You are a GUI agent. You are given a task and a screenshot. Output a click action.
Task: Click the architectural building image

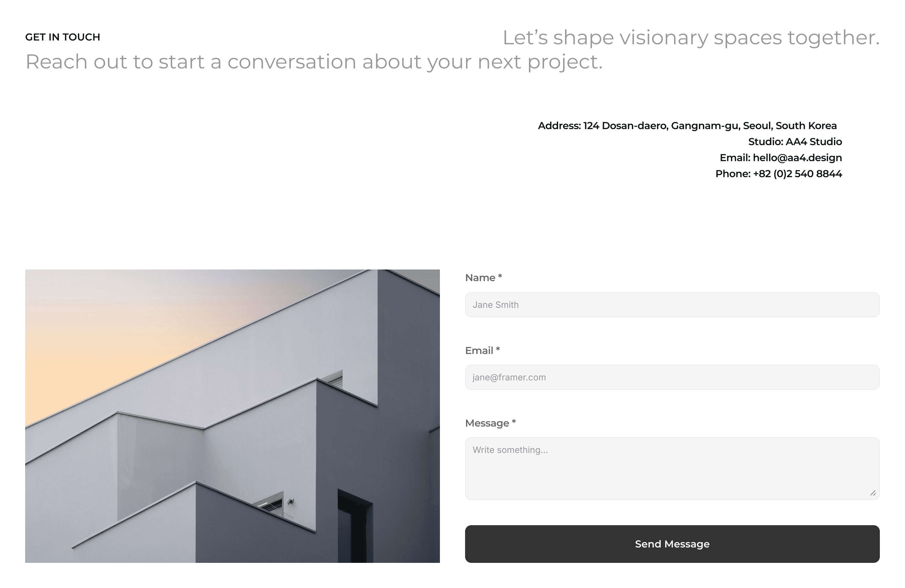click(x=232, y=416)
